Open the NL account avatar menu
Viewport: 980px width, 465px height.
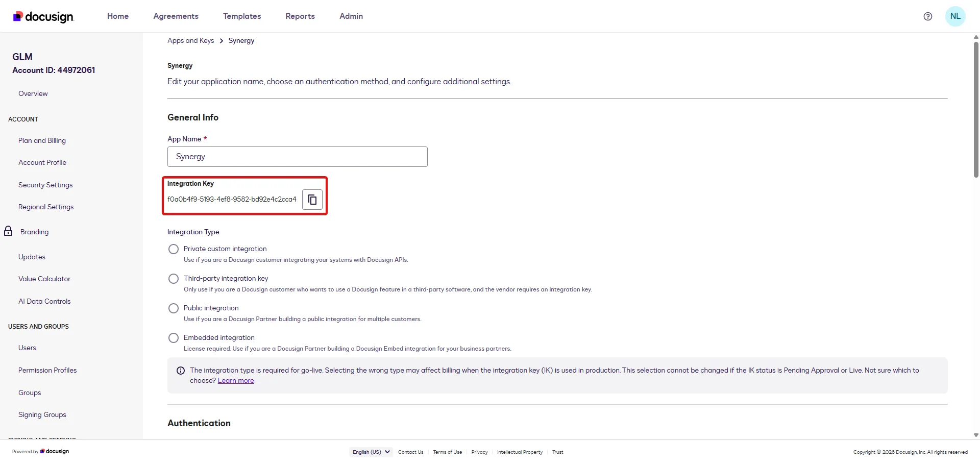[955, 16]
